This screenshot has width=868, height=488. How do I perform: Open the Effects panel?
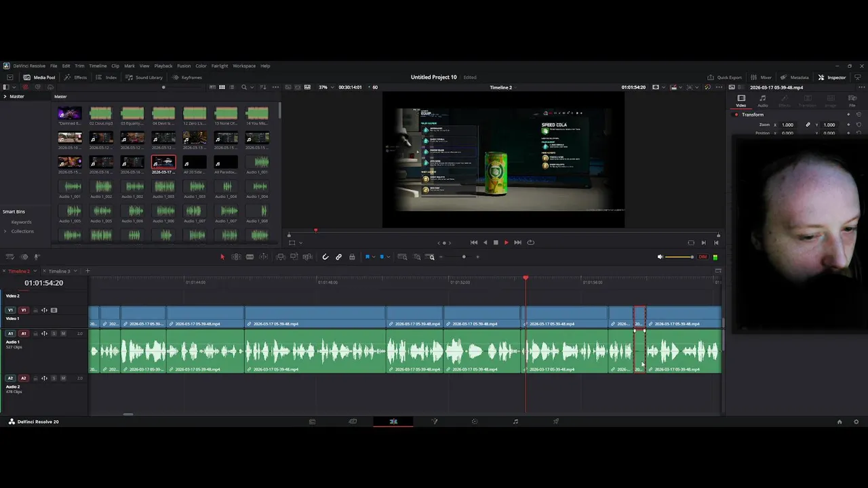76,77
